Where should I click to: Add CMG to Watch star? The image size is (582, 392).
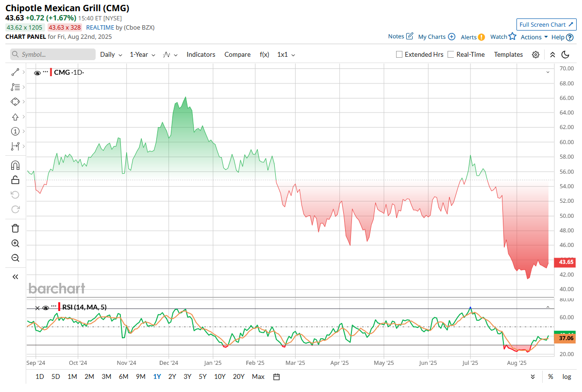point(512,36)
